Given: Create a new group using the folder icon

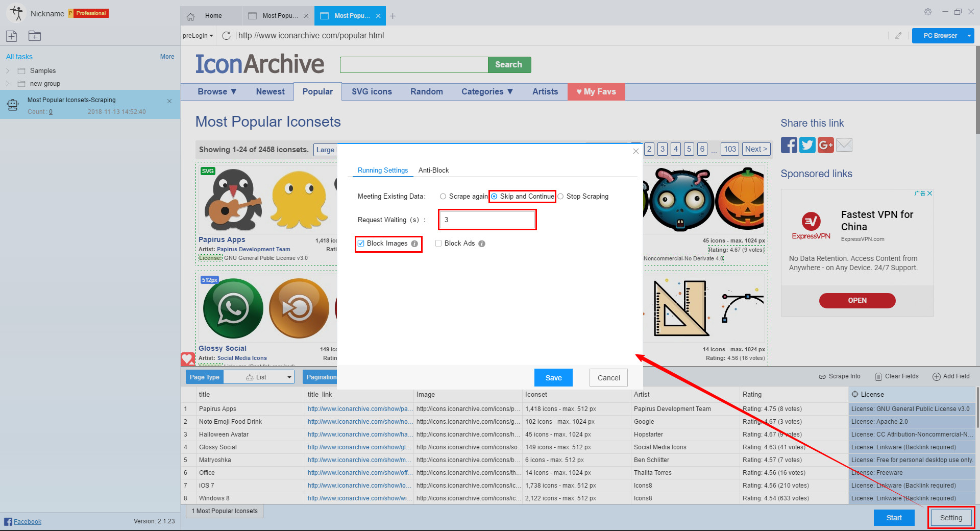Looking at the screenshot, I should pos(34,36).
